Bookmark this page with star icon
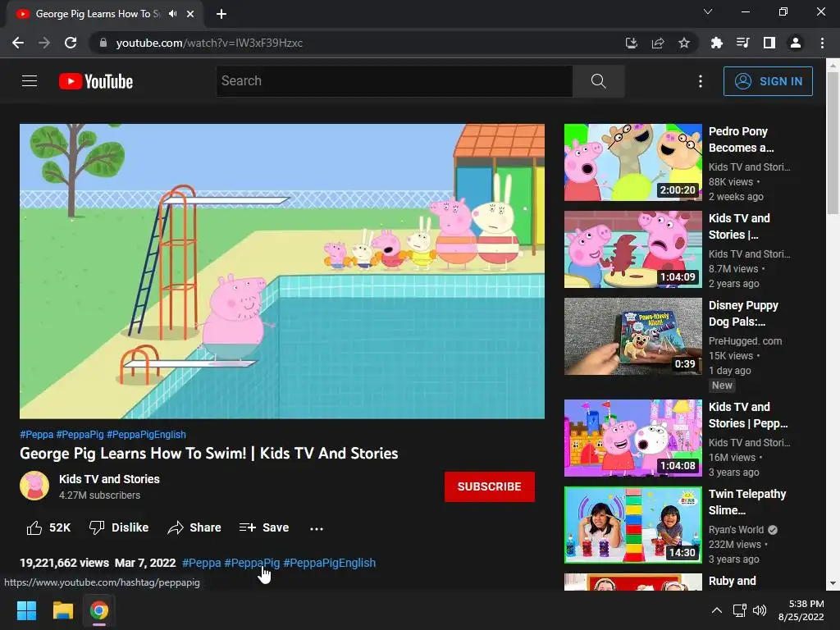Screen dimensions: 840x630 [x=684, y=43]
